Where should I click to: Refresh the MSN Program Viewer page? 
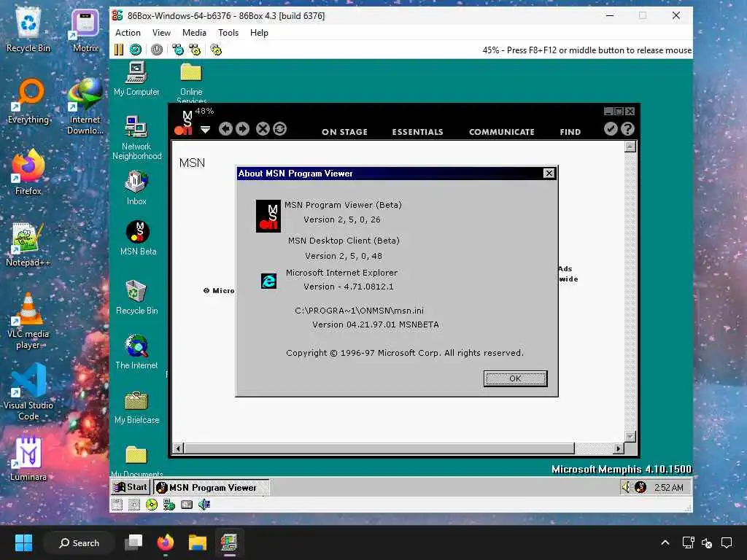tap(280, 129)
